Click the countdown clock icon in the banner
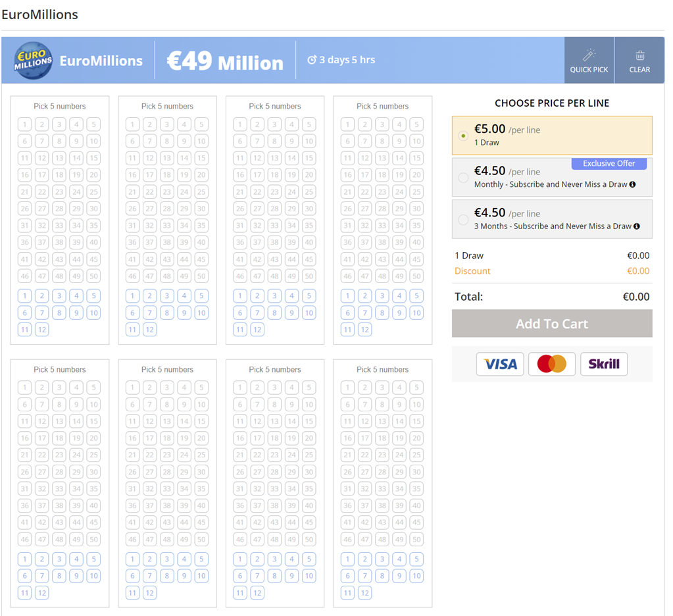The width and height of the screenshot is (673, 616). click(x=312, y=60)
